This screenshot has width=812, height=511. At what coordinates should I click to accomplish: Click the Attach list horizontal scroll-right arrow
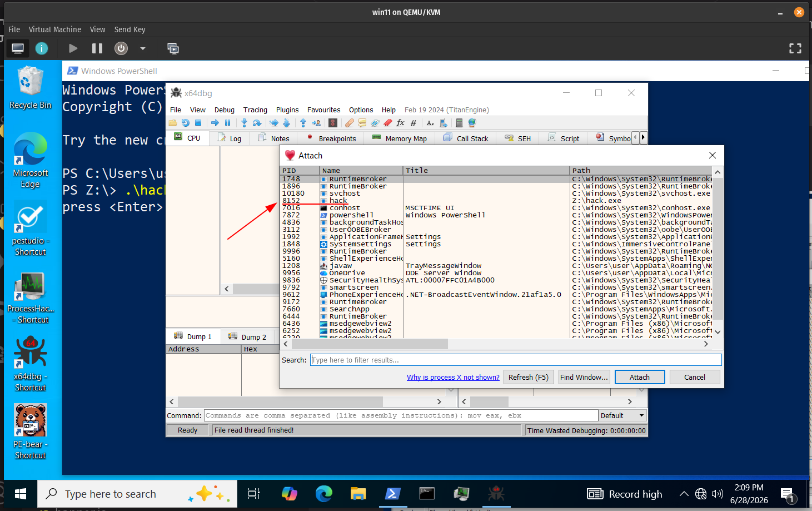coord(706,344)
